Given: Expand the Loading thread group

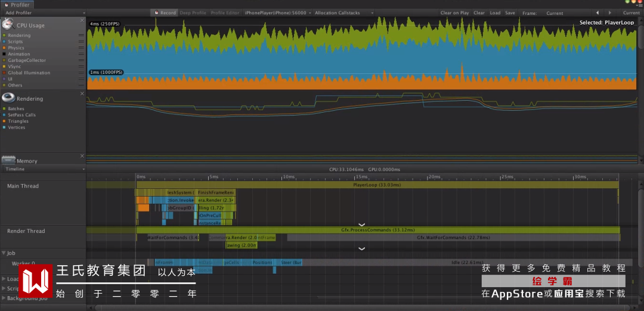Looking at the screenshot, I should (4, 279).
